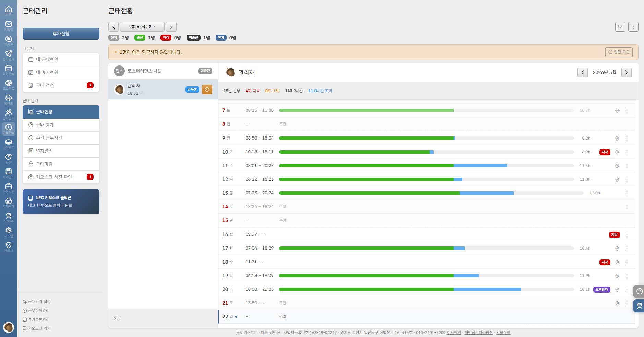Viewport: 644px width, 337px height.
Task: Select 근태 통계 in the sidebar menu
Action: pos(61,125)
